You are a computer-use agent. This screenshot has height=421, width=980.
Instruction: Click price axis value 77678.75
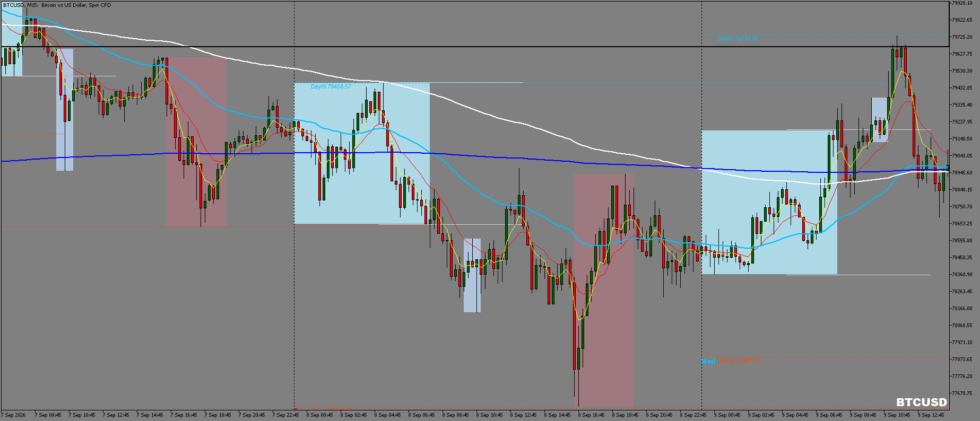pyautogui.click(x=962, y=393)
